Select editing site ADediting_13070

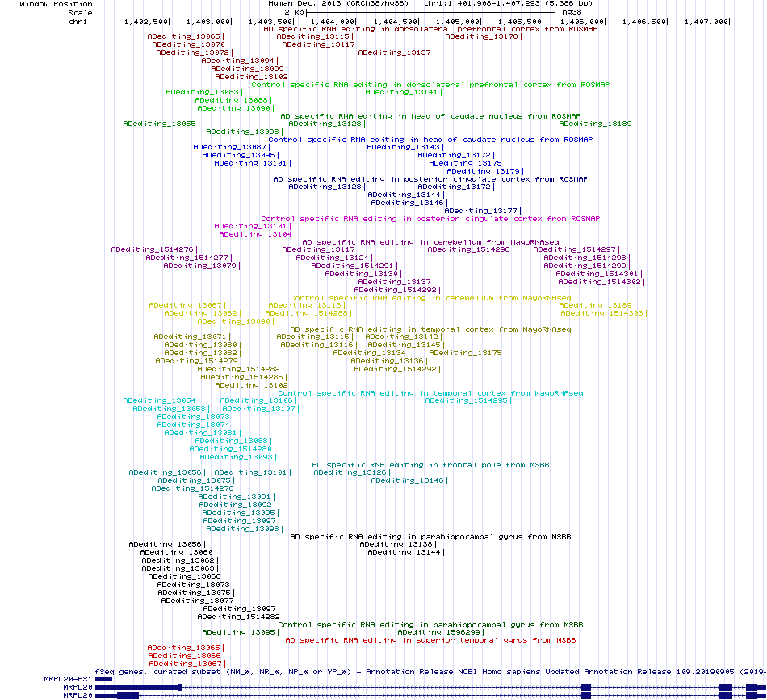click(x=191, y=45)
